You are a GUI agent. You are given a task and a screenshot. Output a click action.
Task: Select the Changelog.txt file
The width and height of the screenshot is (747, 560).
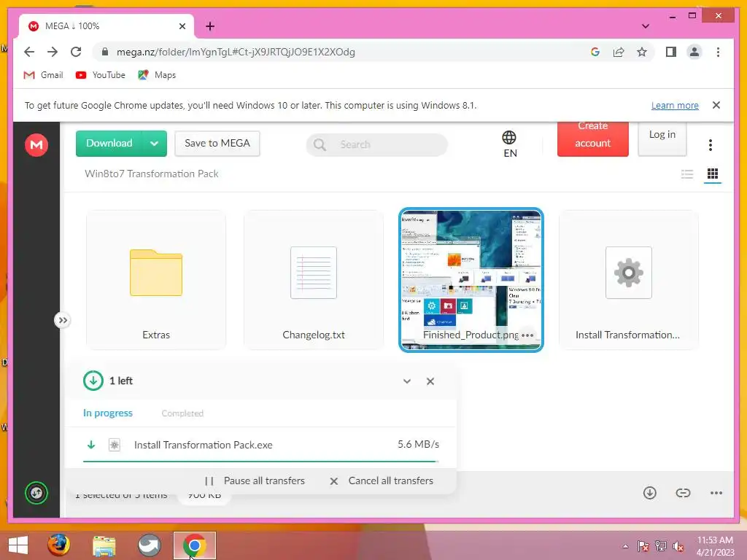pos(314,280)
